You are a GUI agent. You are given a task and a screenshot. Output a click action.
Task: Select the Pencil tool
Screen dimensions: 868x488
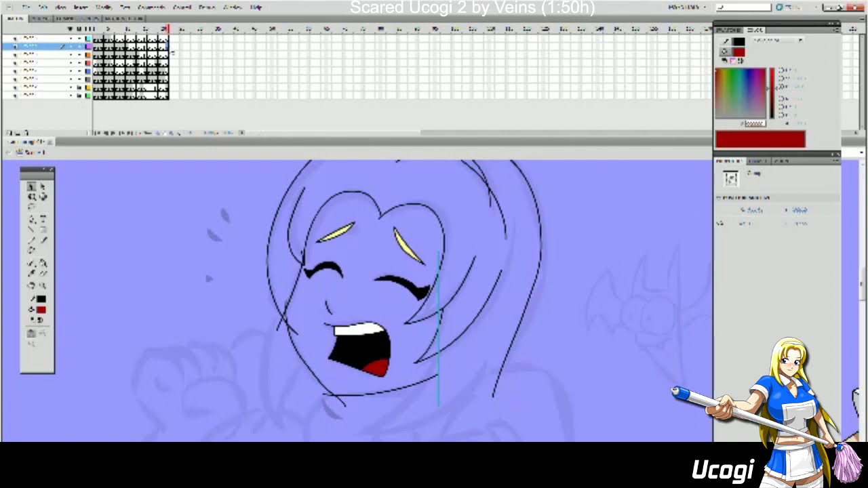click(x=31, y=241)
